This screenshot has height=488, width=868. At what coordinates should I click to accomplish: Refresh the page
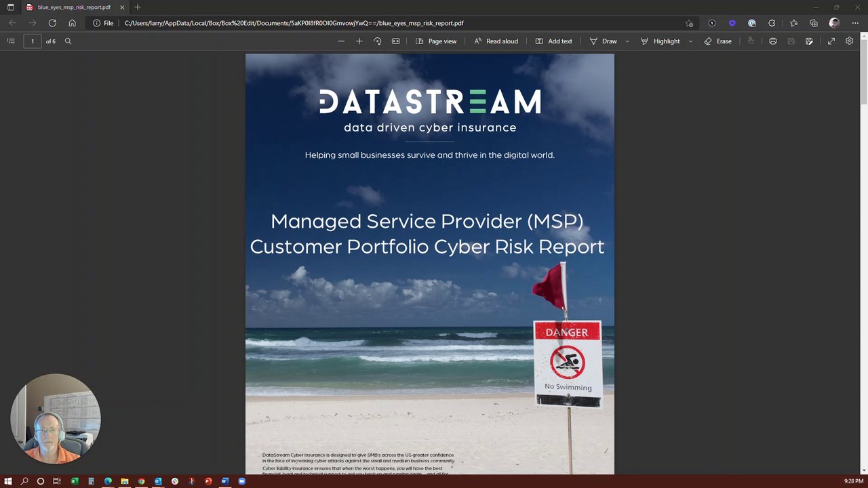(52, 23)
